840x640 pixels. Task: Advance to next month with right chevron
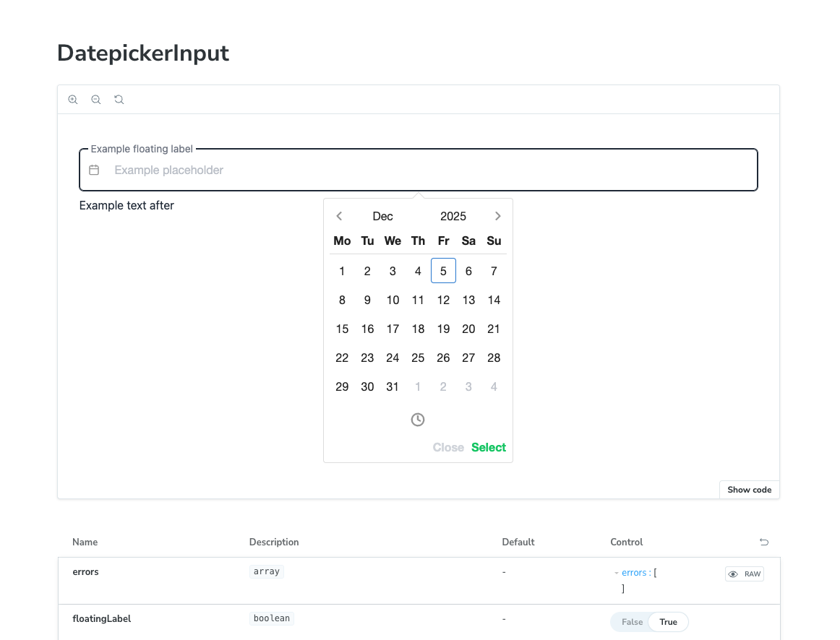[497, 216]
